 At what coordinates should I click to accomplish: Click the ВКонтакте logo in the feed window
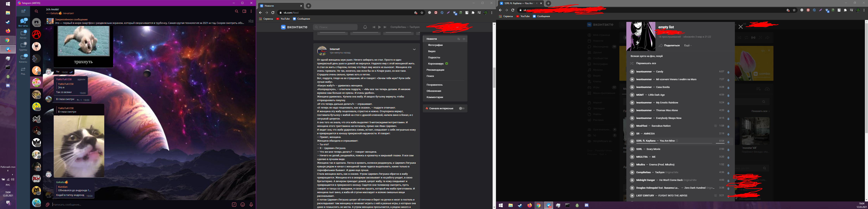coord(294,27)
